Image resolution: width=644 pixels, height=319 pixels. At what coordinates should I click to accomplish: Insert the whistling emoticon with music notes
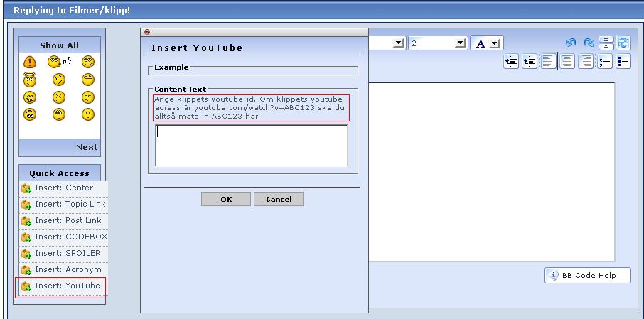click(x=59, y=62)
